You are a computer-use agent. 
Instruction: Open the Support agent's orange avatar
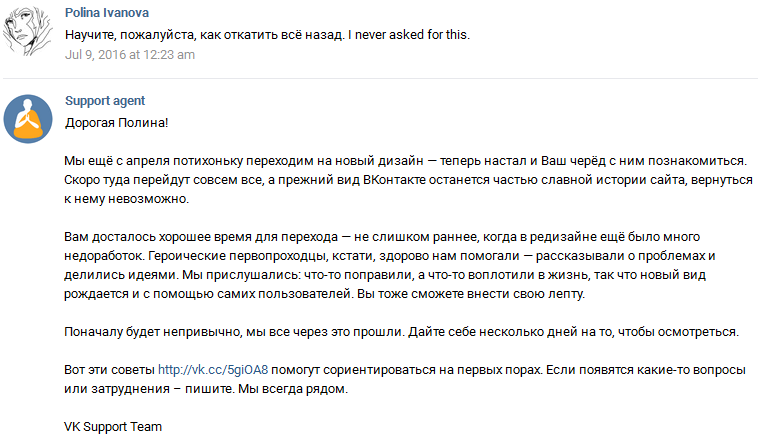[28, 119]
